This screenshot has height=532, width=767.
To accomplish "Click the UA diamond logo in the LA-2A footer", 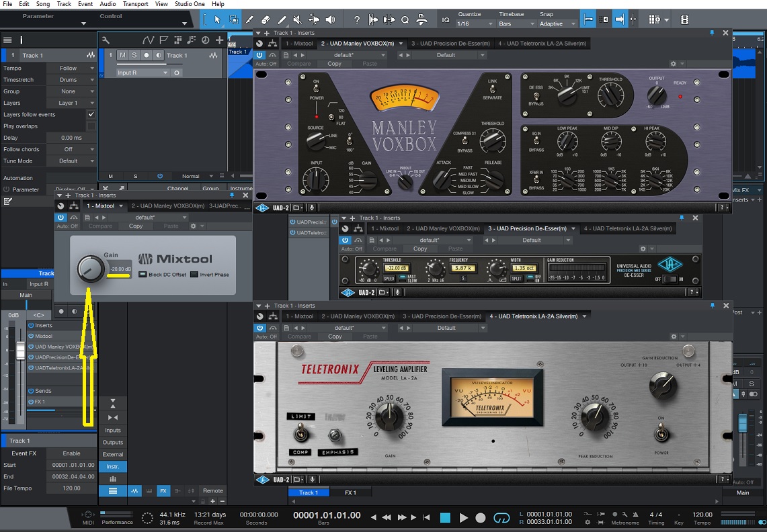I will pos(263,479).
